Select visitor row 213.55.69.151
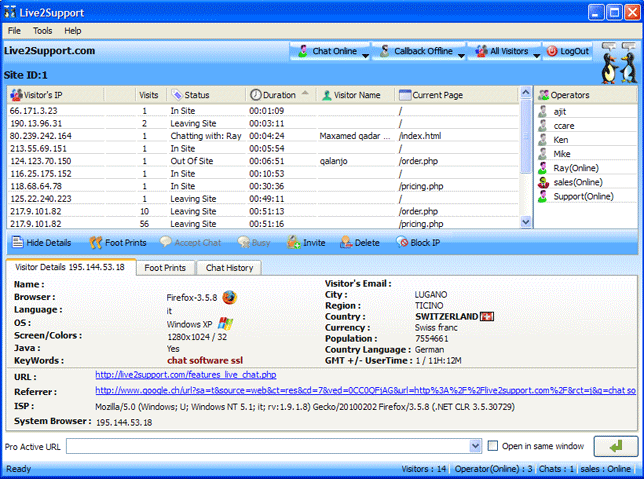 (263, 148)
